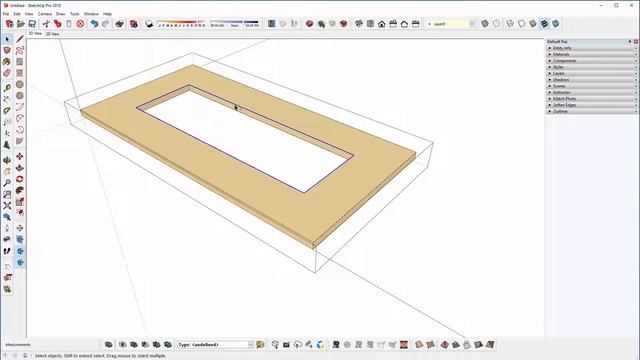Open a file with the folder icon
Screen dimensions: 640x360
tap(21, 24)
